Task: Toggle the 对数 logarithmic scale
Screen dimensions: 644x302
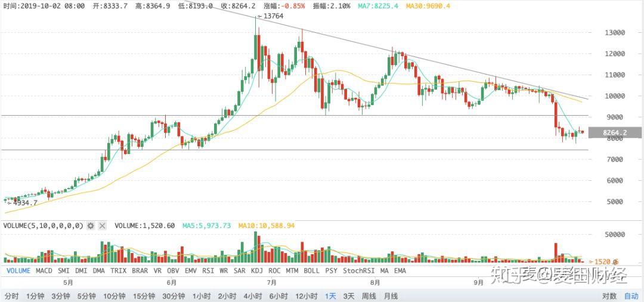Action: pos(609,296)
